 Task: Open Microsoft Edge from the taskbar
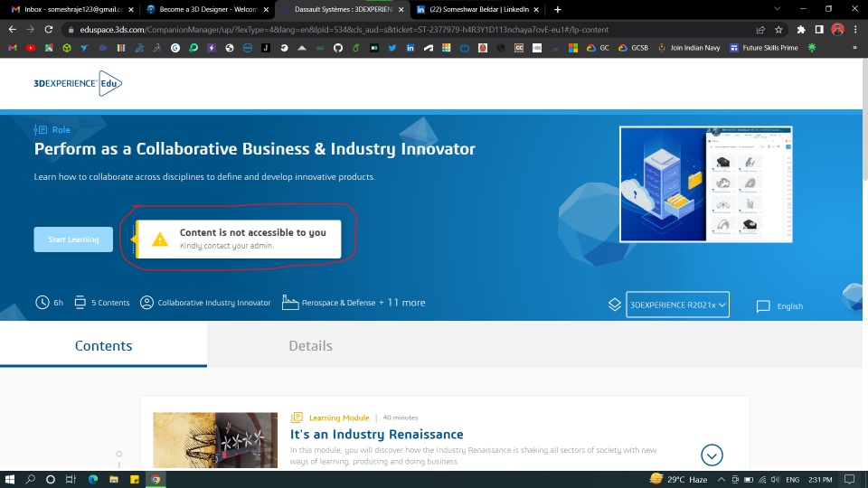(92, 479)
